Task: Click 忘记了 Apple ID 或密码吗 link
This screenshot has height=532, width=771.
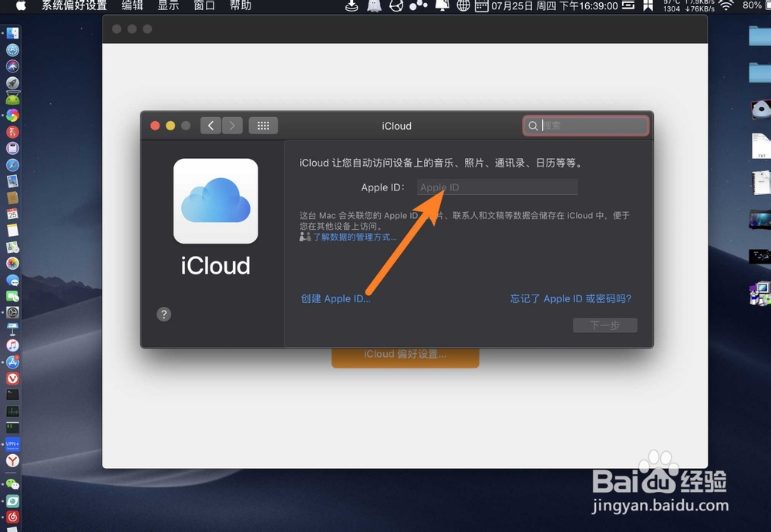Action: tap(571, 298)
